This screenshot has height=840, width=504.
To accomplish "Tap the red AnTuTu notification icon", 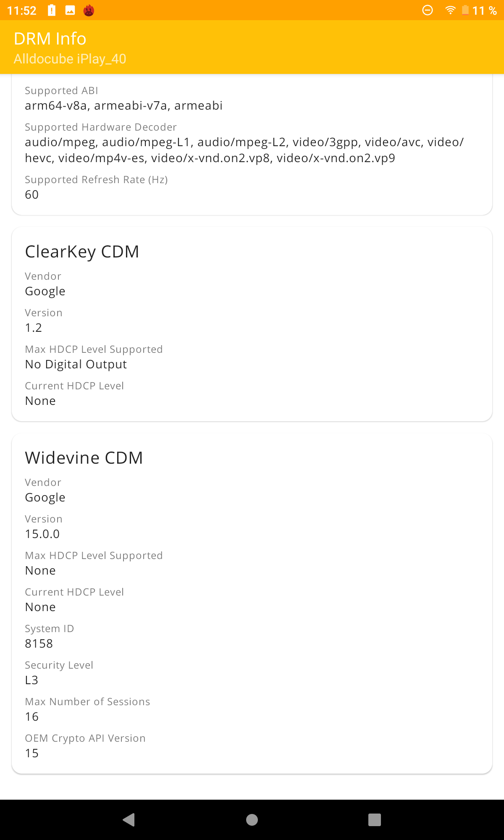I will tap(89, 10).
